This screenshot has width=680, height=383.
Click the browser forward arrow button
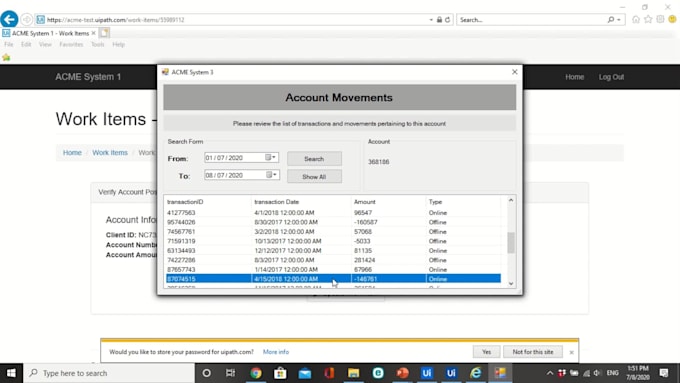coord(27,20)
